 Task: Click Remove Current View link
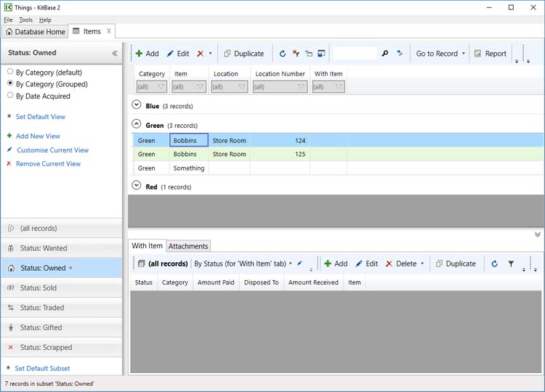48,163
